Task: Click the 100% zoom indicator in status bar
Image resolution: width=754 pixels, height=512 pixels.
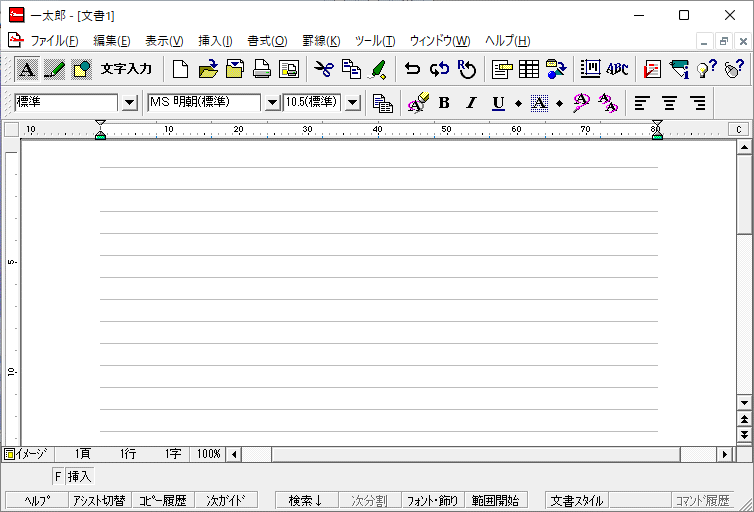Action: 208,454
